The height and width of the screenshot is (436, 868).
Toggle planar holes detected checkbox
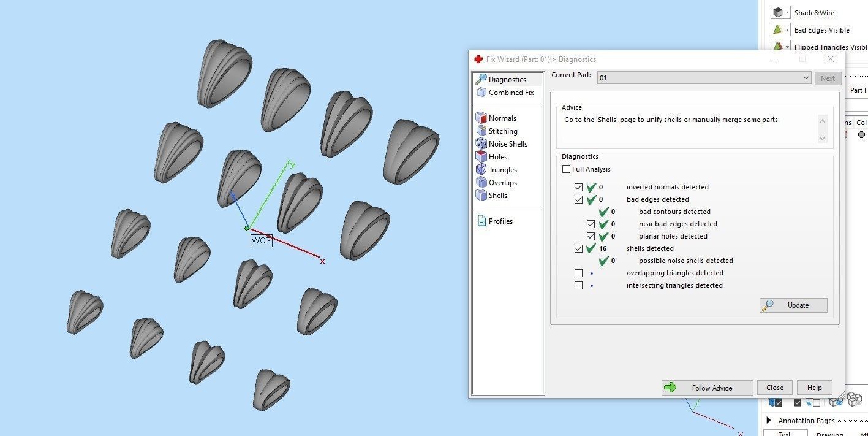tap(591, 236)
